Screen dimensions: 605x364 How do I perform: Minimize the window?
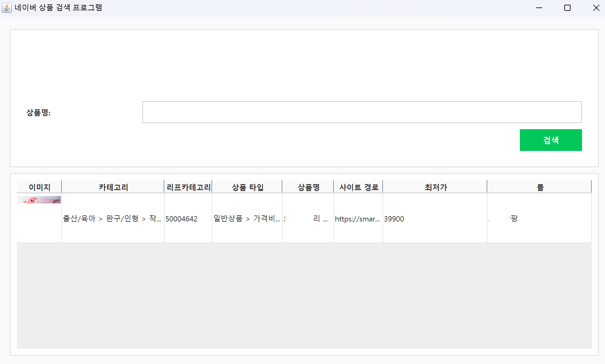539,8
